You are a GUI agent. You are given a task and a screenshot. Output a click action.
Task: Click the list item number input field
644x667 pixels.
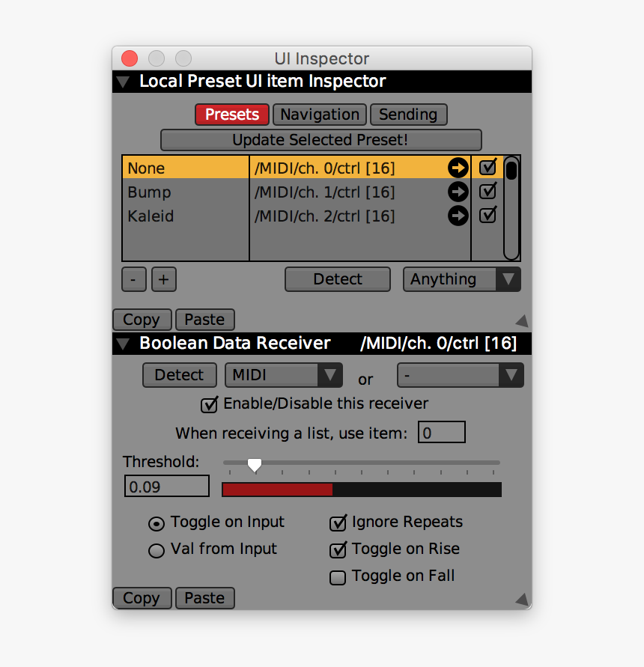point(442,432)
